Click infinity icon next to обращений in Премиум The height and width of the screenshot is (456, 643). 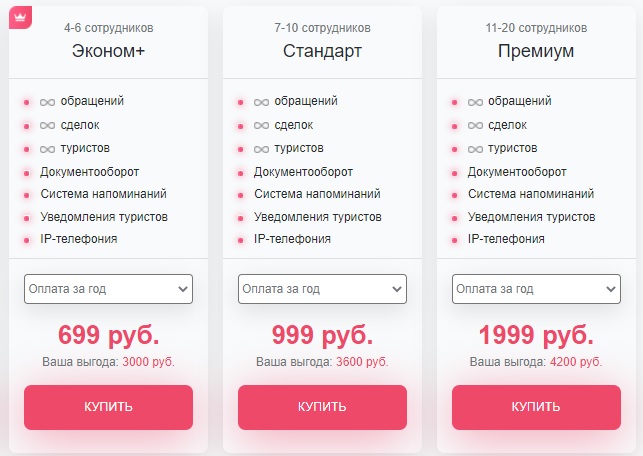point(475,102)
